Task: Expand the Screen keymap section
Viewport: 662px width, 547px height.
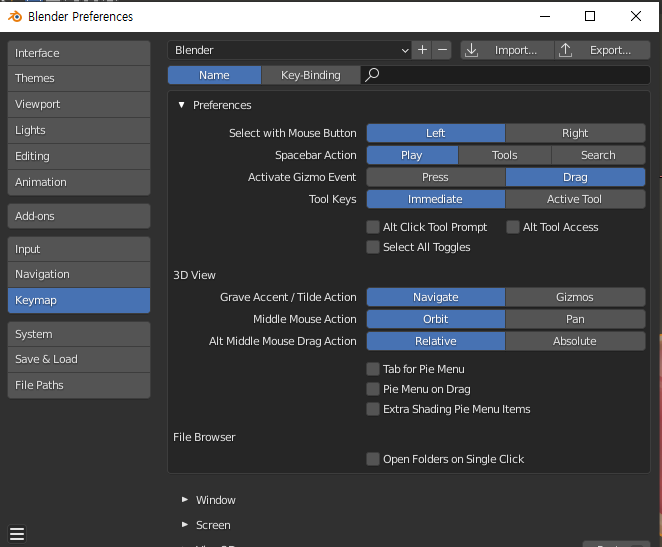Action: (x=185, y=525)
